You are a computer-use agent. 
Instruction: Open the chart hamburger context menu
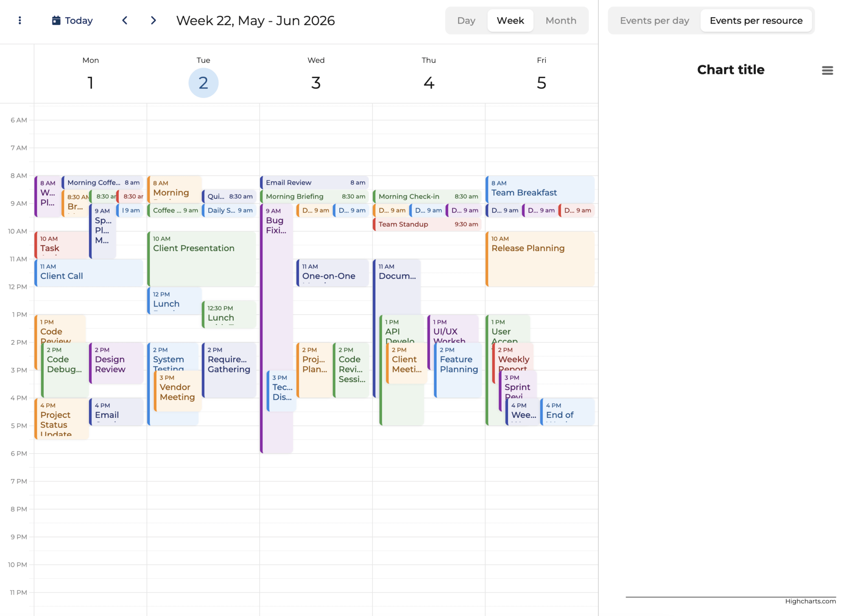coord(827,71)
